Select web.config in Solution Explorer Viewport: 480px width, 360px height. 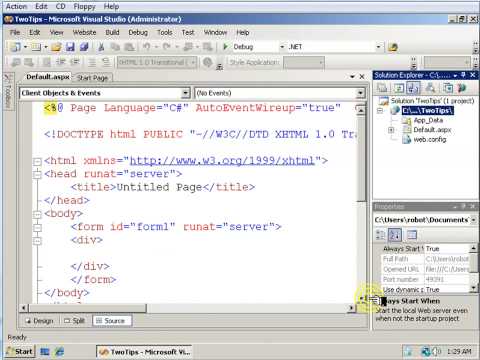click(430, 139)
